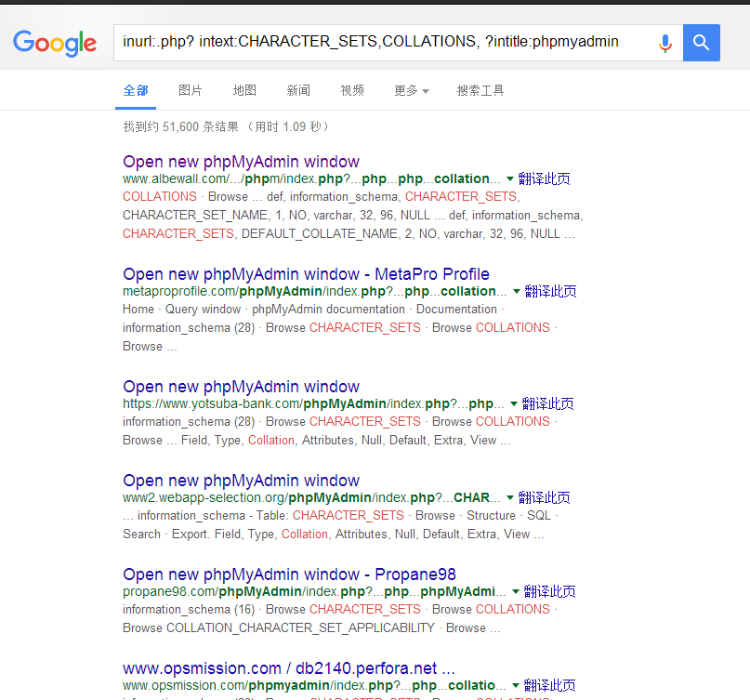This screenshot has width=750, height=700.
Task: Switch to the 图片 tab
Action: pos(190,90)
